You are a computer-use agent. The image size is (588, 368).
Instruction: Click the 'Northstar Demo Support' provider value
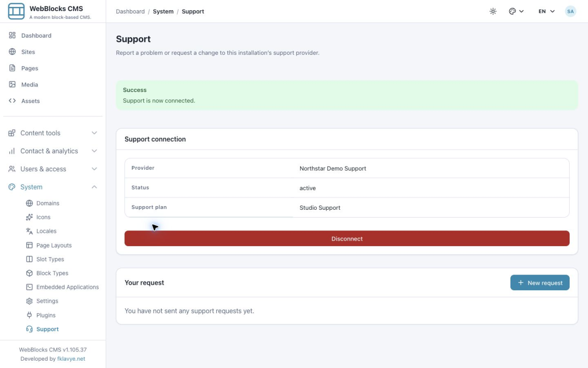(x=333, y=168)
